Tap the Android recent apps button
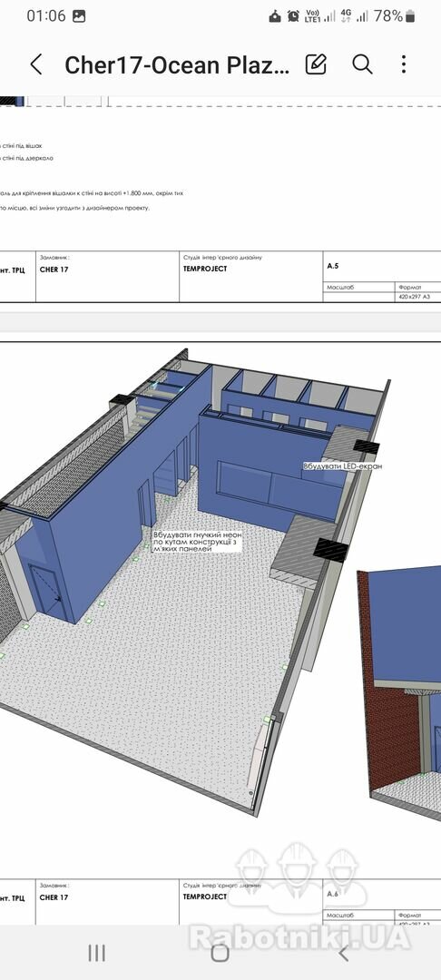 (x=96, y=953)
